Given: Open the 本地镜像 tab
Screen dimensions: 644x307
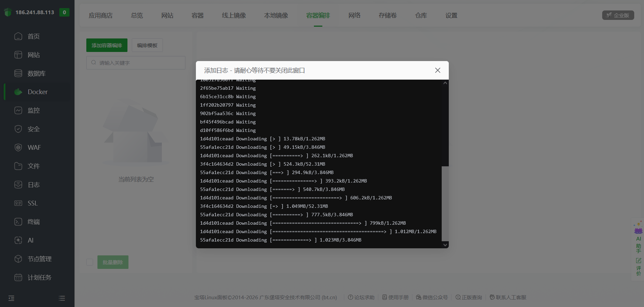Looking at the screenshot, I should pyautogui.click(x=276, y=16).
